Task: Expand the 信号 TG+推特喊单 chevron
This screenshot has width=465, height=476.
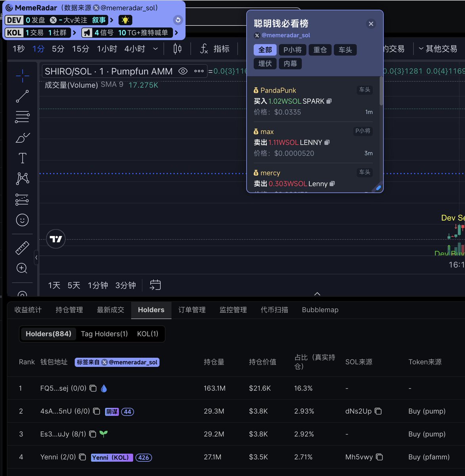Action: pos(176,33)
